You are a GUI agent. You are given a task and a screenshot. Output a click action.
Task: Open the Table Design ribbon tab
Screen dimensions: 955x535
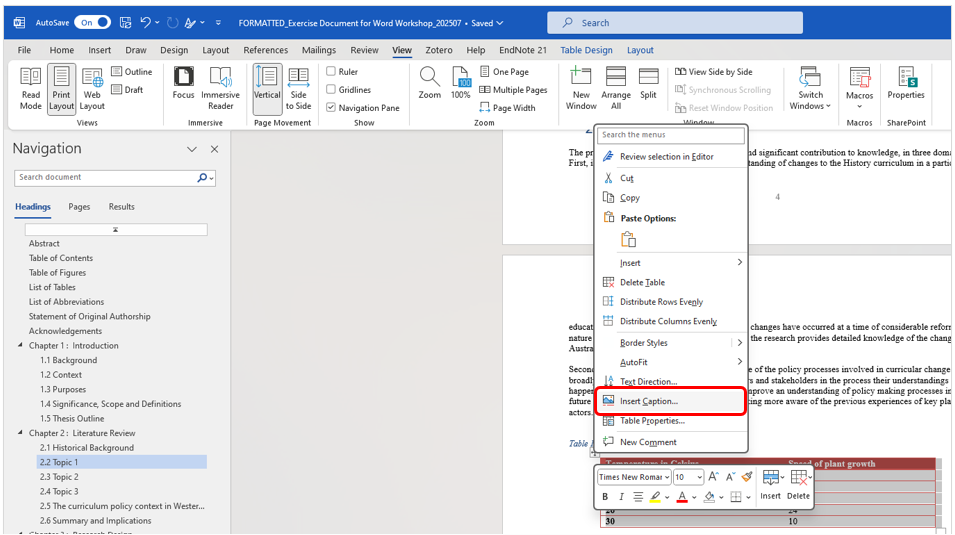pos(586,50)
